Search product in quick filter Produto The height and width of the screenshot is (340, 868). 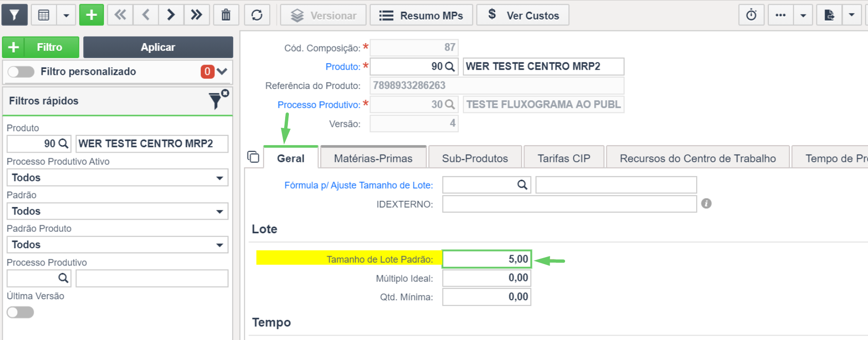coord(63,144)
